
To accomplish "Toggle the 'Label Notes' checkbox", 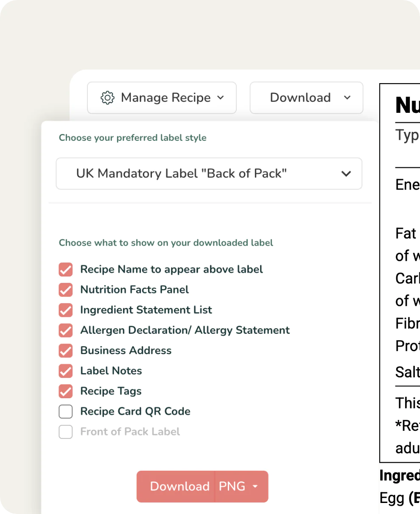I will [65, 371].
